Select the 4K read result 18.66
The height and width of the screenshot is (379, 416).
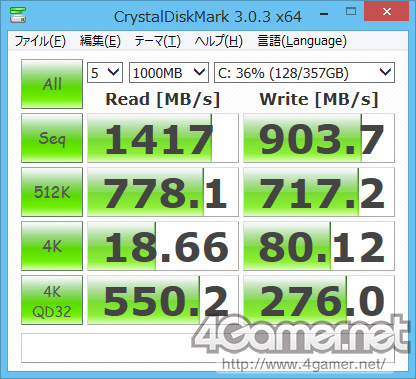(163, 246)
